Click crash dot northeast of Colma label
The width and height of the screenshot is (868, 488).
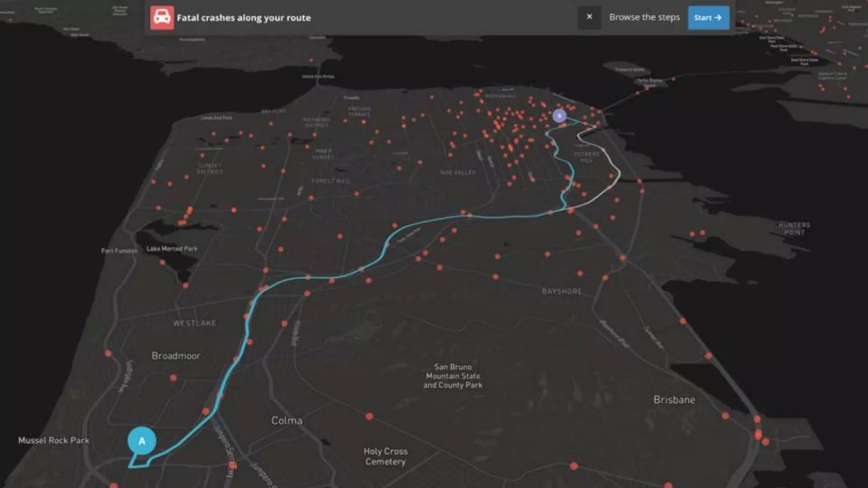pos(369,416)
